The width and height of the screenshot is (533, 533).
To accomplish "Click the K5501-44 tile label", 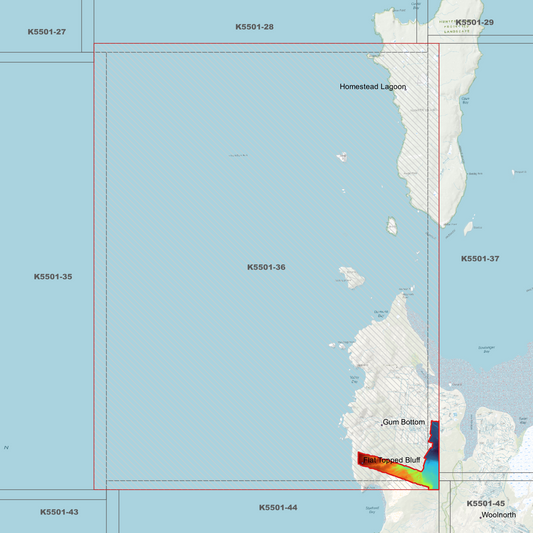I will [278, 508].
